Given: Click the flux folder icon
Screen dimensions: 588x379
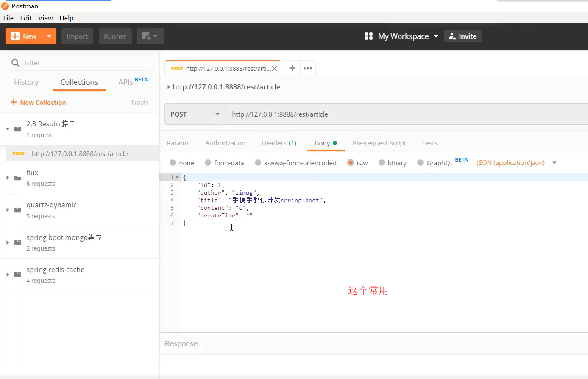Looking at the screenshot, I should pyautogui.click(x=18, y=178).
